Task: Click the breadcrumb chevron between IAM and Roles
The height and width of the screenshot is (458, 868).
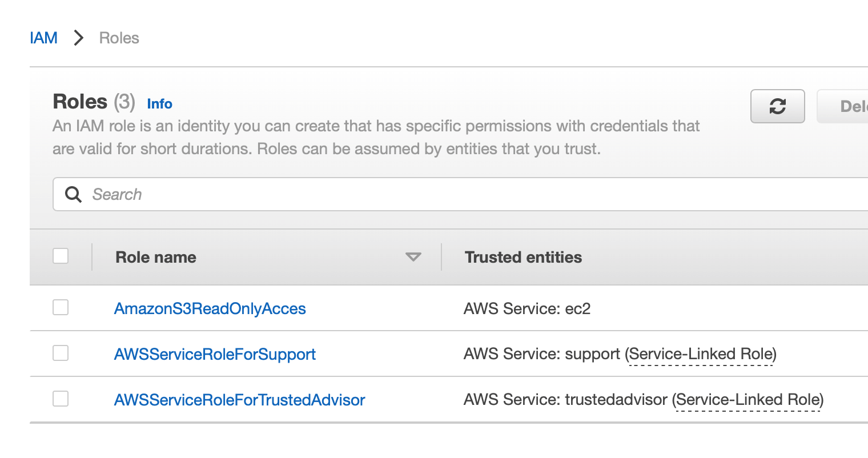Action: click(78, 38)
